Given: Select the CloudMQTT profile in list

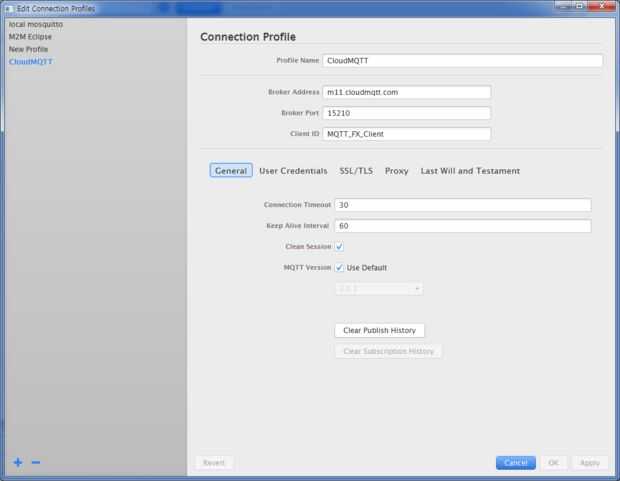Looking at the screenshot, I should [30, 62].
